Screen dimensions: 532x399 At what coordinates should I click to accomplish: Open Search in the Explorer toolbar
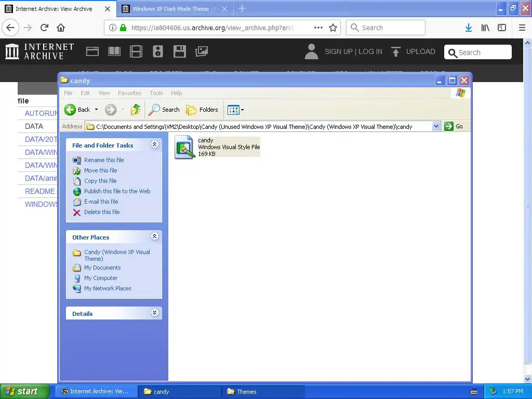coord(164,110)
